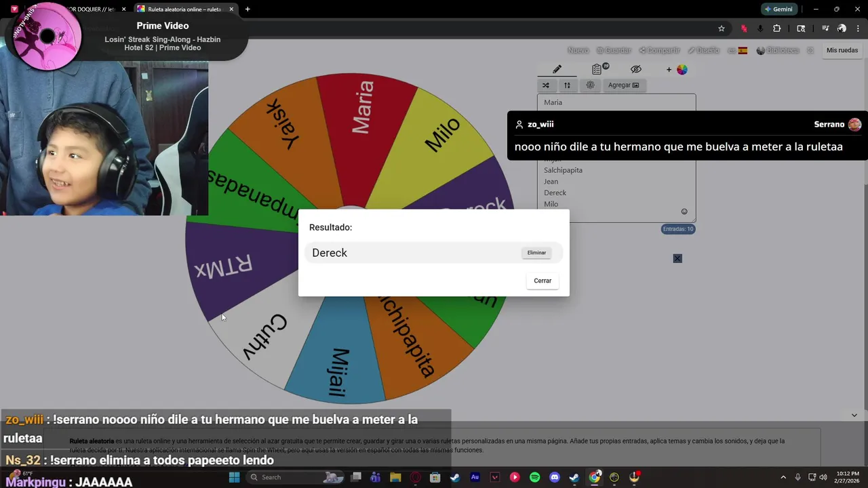
Task: Click entry 'Dereck' in entries list
Action: [555, 193]
